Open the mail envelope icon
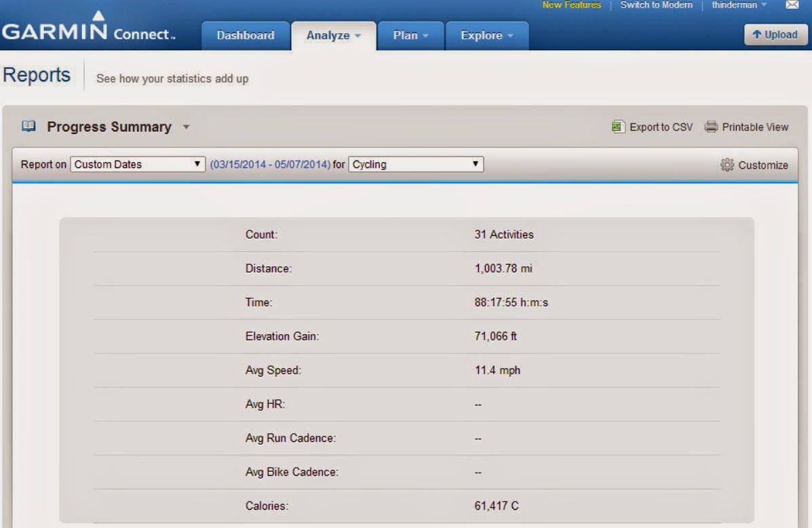This screenshot has height=528, width=812. click(x=792, y=5)
